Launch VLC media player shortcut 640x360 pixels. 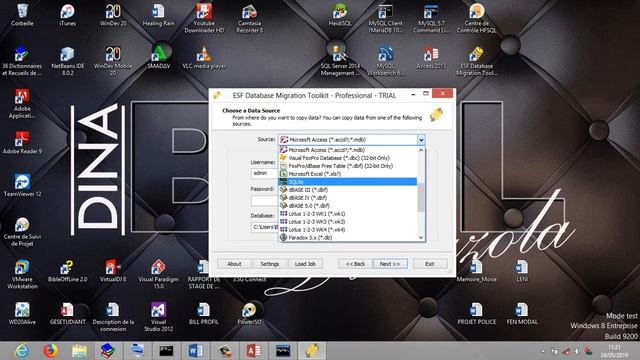204,57
